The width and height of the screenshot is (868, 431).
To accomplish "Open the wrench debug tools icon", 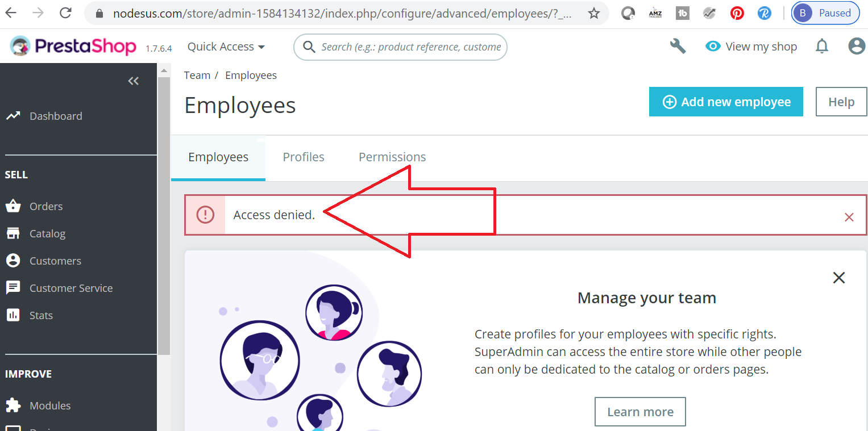I will click(678, 47).
